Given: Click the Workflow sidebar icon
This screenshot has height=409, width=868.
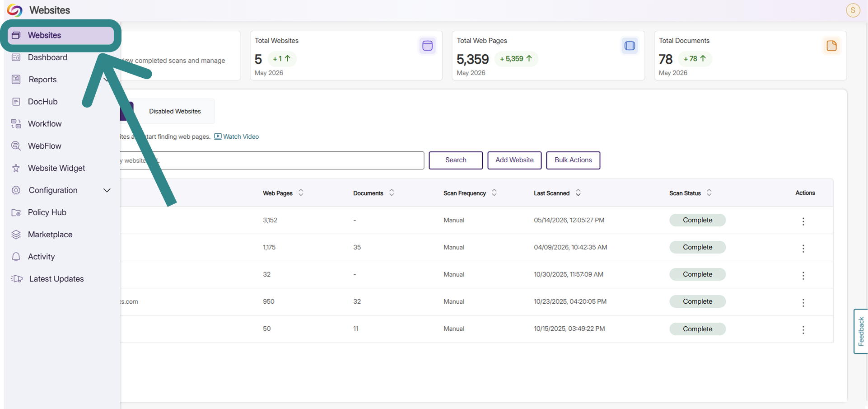Looking at the screenshot, I should (16, 124).
